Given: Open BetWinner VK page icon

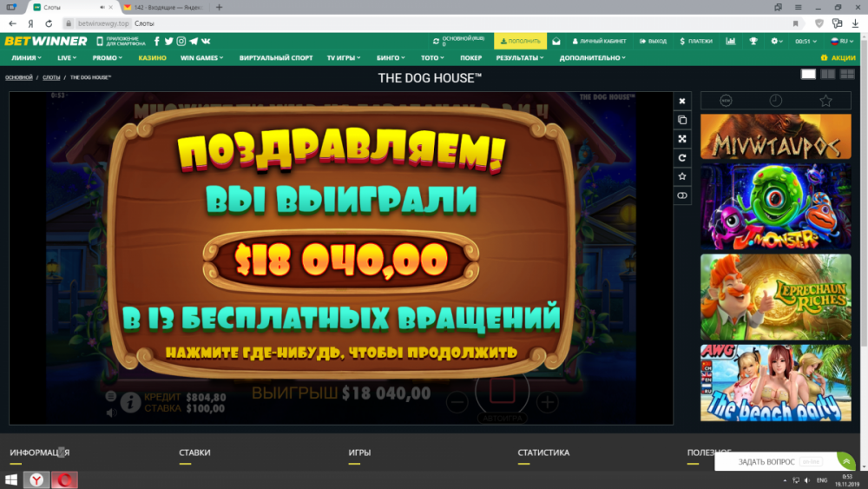Looking at the screenshot, I should [x=206, y=41].
